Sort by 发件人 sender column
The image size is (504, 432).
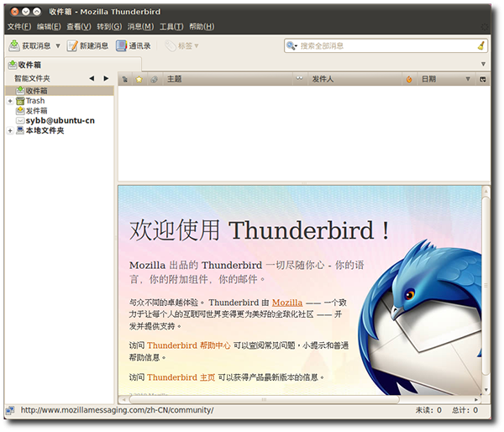pyautogui.click(x=354, y=79)
